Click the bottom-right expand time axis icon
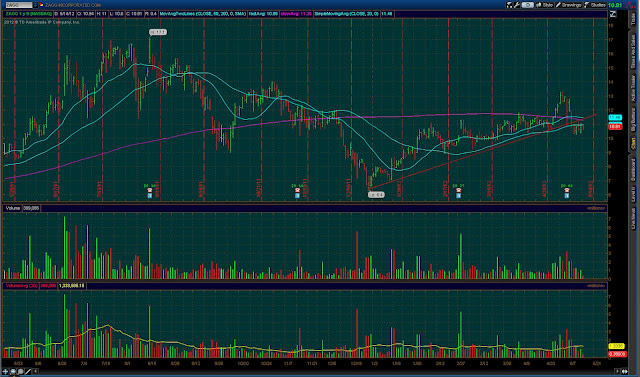640x377 pixels. (x=624, y=372)
